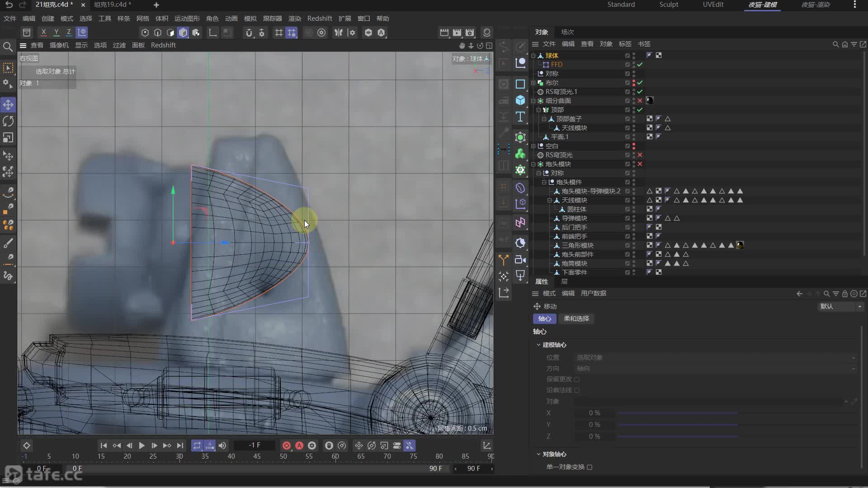Toggle coordinate system icon next to Z
The width and height of the screenshot is (868, 488).
82,33
